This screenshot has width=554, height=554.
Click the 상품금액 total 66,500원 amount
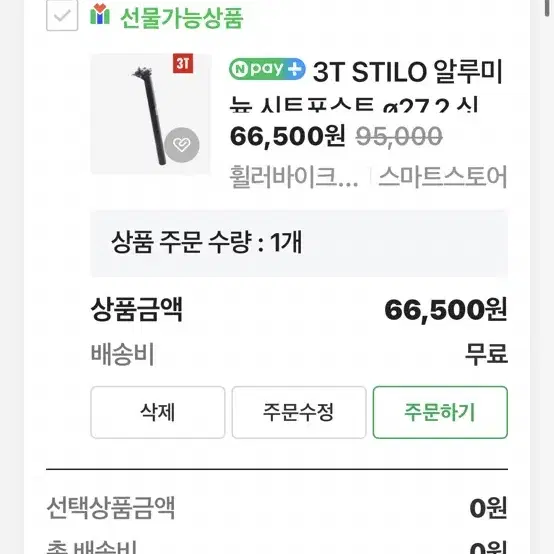[x=446, y=310]
